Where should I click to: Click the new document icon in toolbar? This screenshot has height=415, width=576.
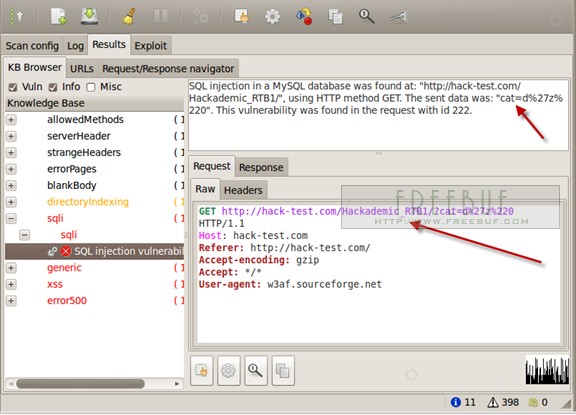pos(58,17)
